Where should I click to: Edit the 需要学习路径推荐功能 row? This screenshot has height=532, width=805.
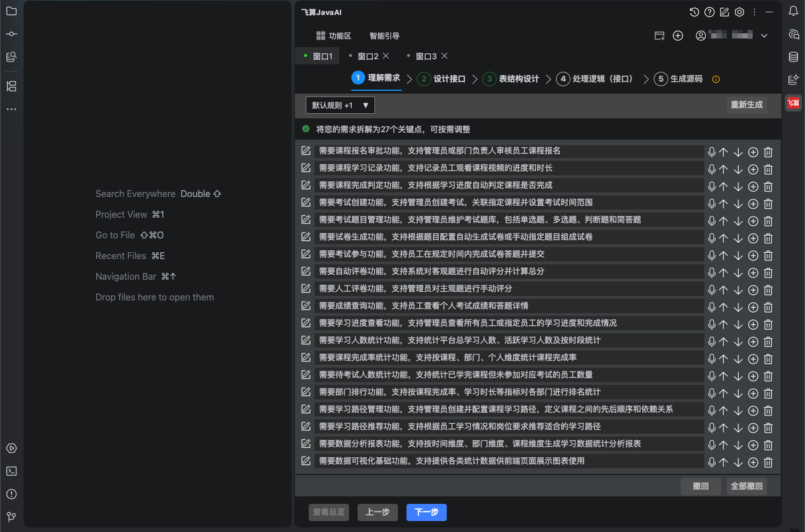(x=306, y=426)
